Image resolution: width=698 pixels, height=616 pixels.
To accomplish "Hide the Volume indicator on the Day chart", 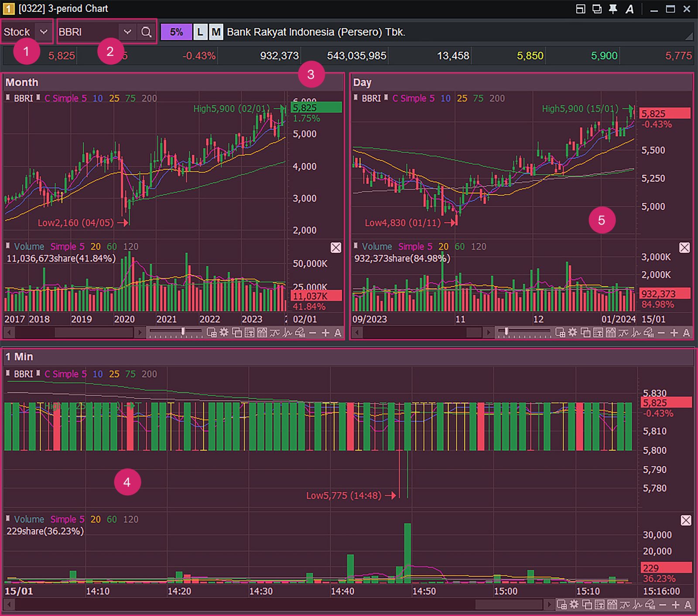I will click(x=685, y=248).
